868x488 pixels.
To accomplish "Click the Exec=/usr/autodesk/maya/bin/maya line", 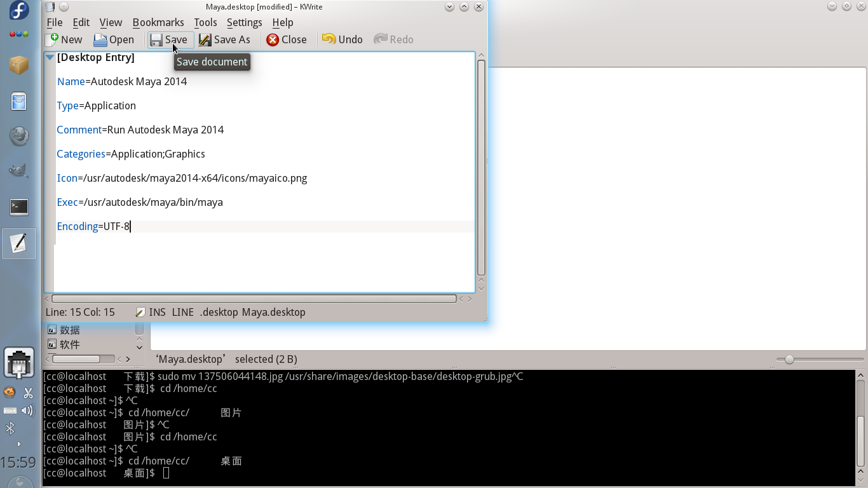I will coord(140,202).
